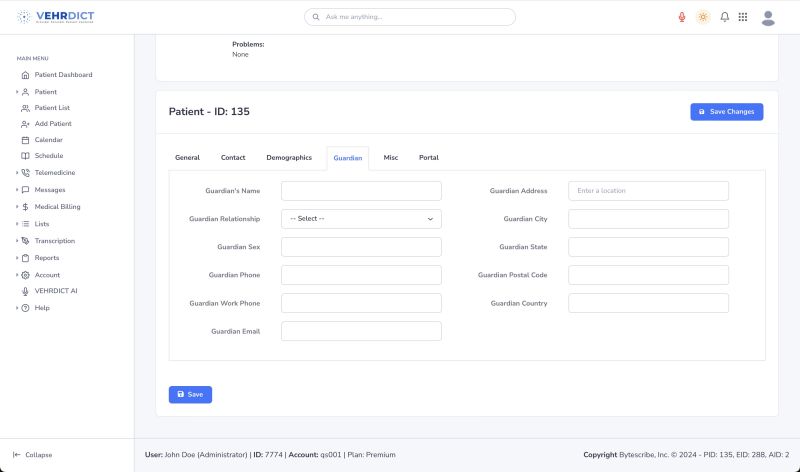Expand the Telemedicine menu section

click(54, 173)
